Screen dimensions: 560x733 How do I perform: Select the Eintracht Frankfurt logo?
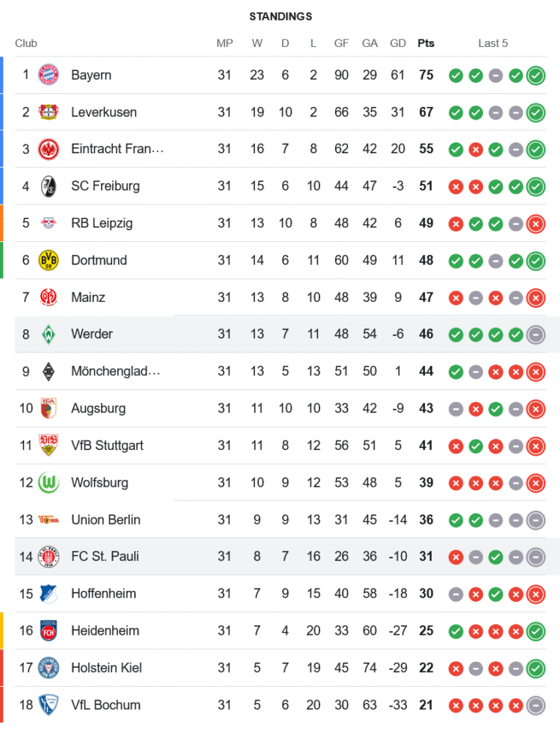pos(48,149)
